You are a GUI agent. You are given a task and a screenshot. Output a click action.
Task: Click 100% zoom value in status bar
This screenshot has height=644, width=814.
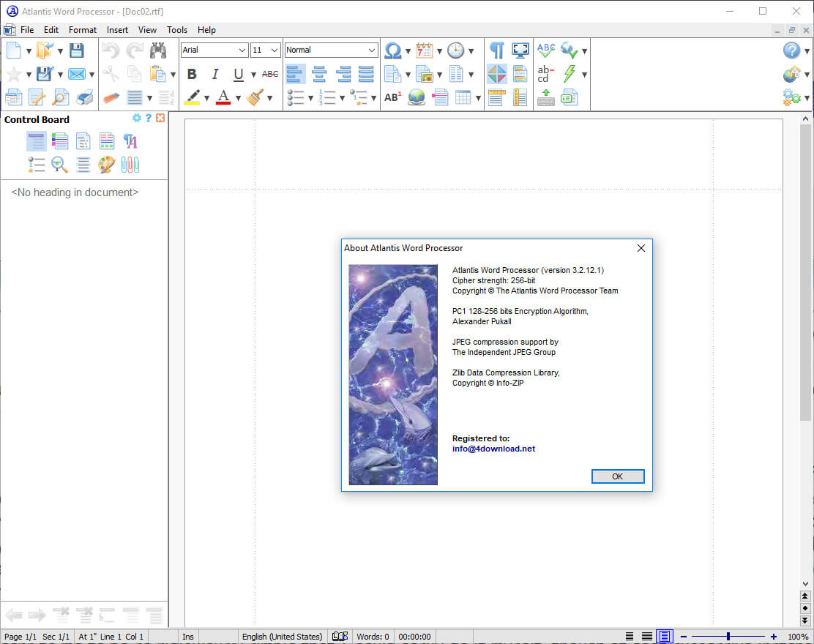(798, 636)
